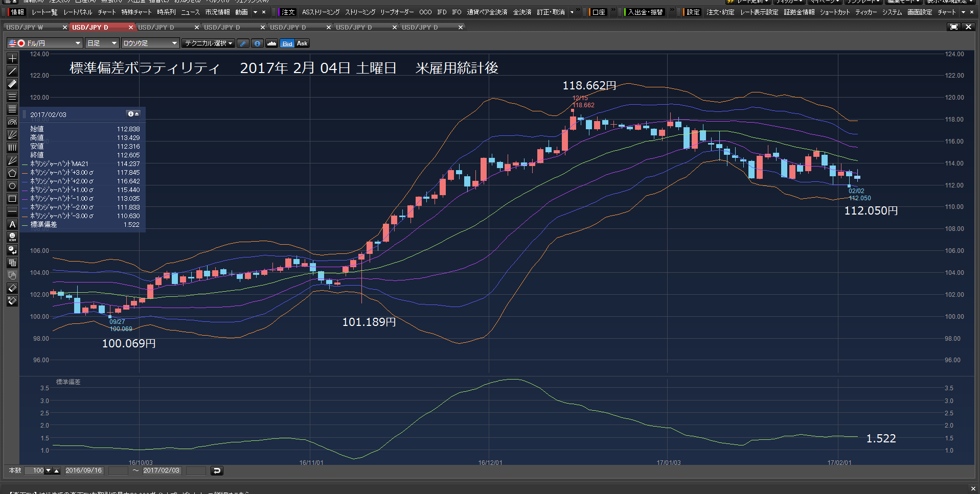Select the icon stamp tool
This screenshot has width=980, height=494.
coord(12,237)
